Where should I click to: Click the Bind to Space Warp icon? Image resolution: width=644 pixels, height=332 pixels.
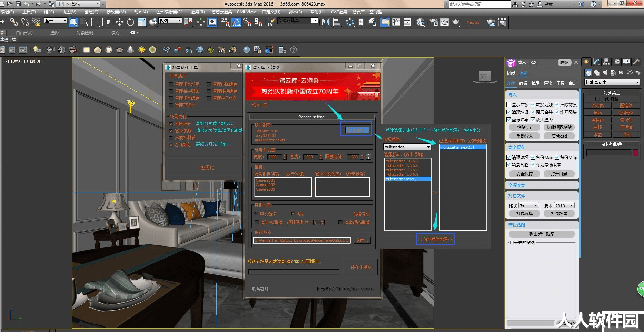(x=36, y=22)
